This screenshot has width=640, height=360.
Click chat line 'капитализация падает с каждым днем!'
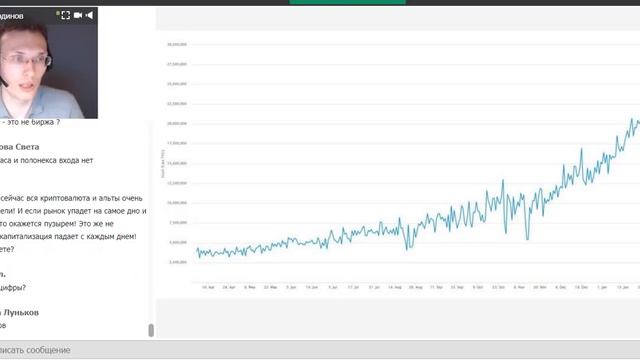point(68,236)
